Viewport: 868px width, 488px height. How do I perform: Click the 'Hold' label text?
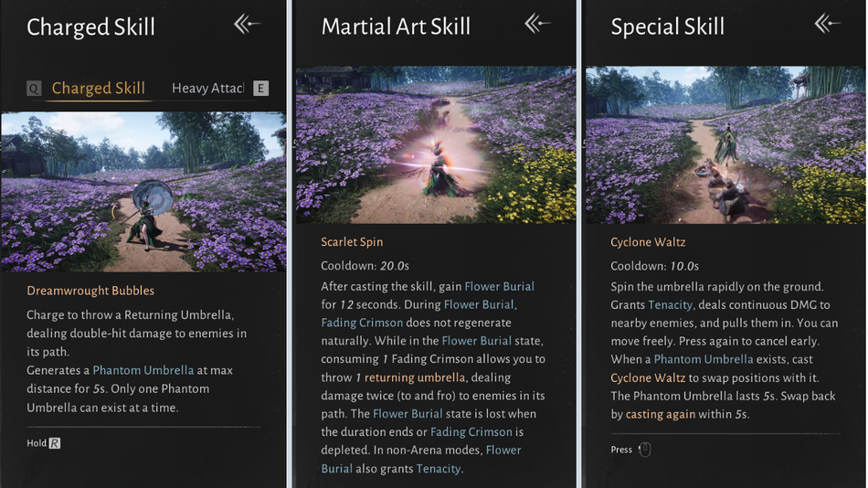point(37,443)
